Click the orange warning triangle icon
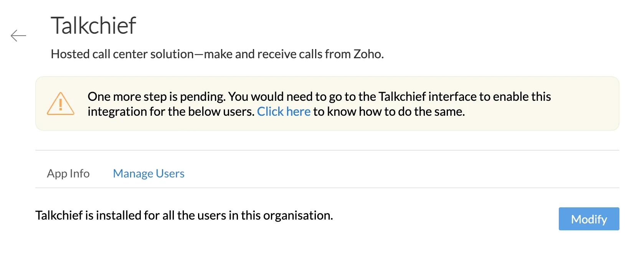This screenshot has height=279, width=644. click(60, 104)
